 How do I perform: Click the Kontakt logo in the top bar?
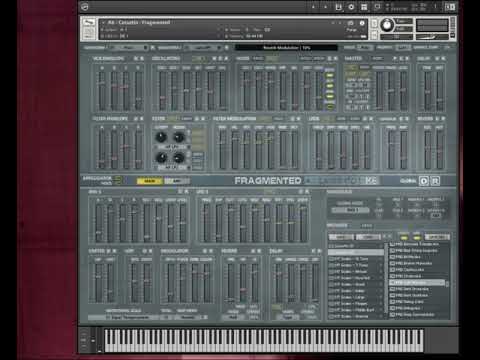pos(85,7)
